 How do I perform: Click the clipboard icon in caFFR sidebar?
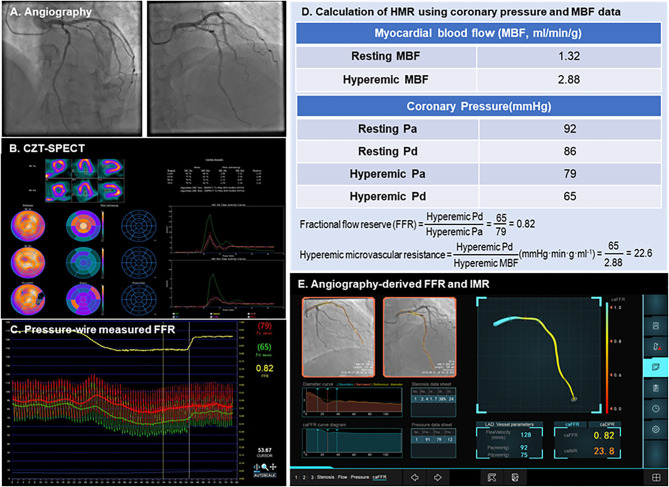coord(655,388)
